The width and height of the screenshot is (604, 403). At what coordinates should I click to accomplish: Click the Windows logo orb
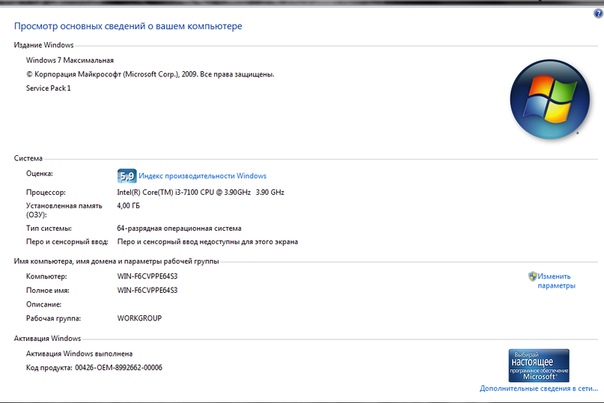click(550, 99)
